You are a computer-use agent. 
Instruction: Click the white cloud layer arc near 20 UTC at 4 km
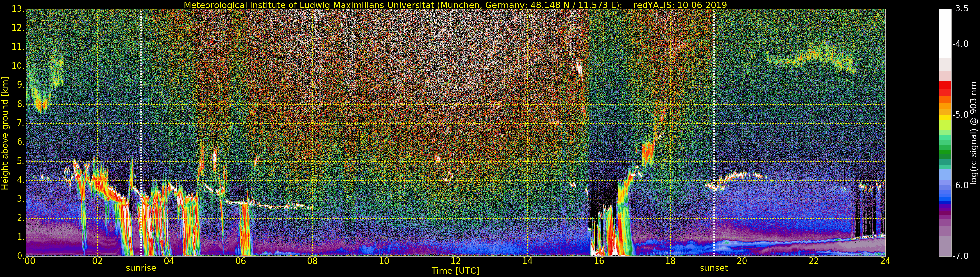coord(742,176)
